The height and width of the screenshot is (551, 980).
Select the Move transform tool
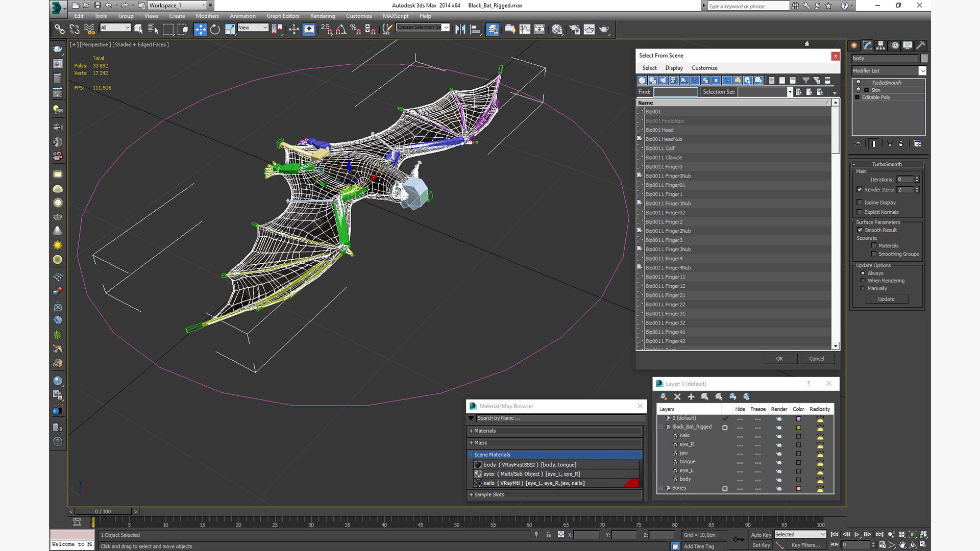200,30
